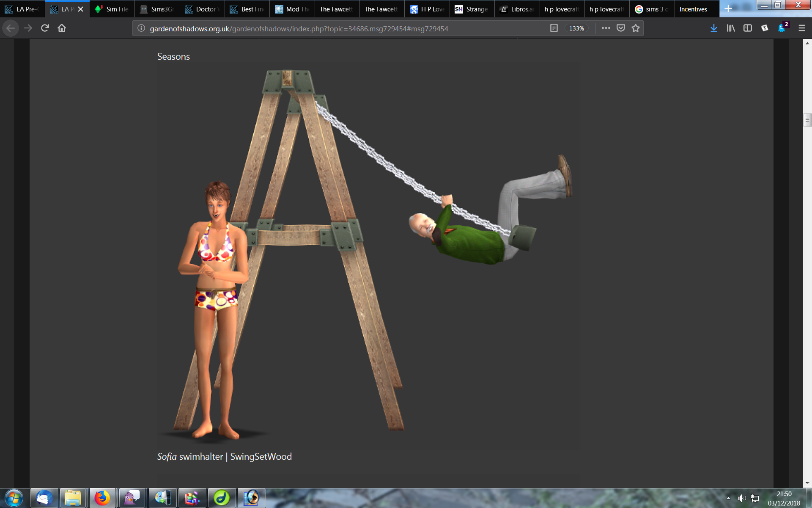Click the page scrollbar thumb
The width and height of the screenshot is (812, 508).
pos(807,120)
